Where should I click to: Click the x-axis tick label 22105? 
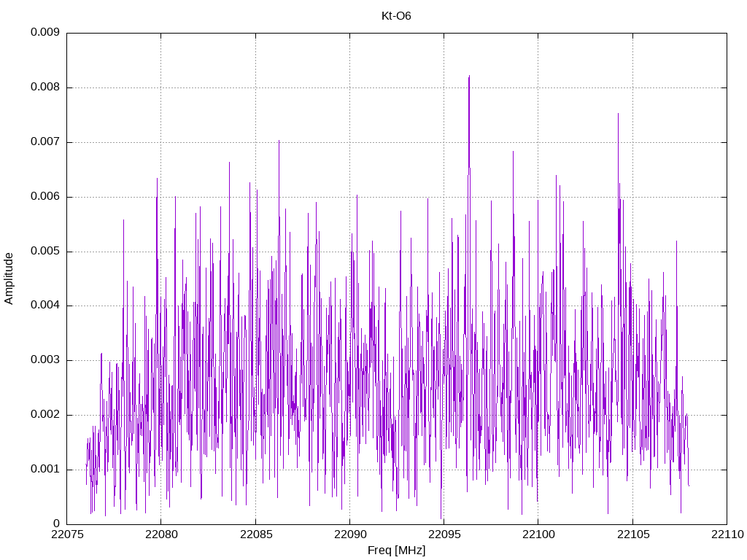coord(632,534)
